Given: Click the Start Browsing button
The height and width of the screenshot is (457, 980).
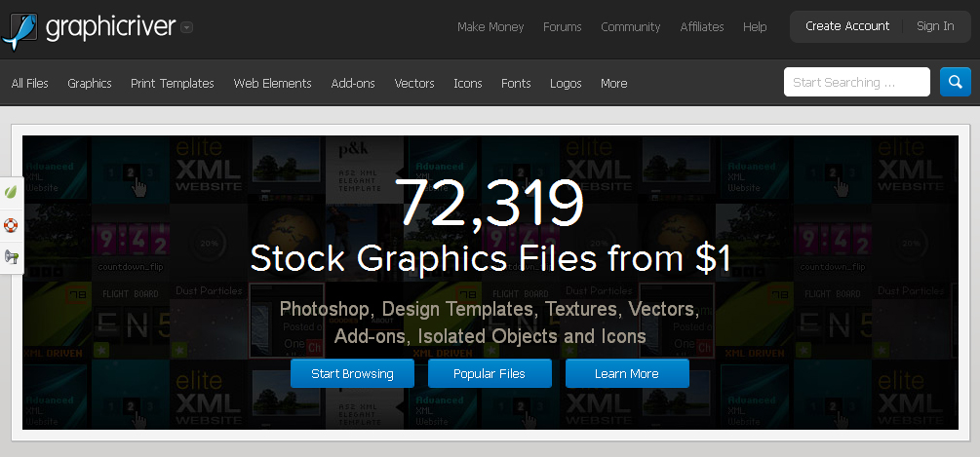Looking at the screenshot, I should pyautogui.click(x=352, y=373).
